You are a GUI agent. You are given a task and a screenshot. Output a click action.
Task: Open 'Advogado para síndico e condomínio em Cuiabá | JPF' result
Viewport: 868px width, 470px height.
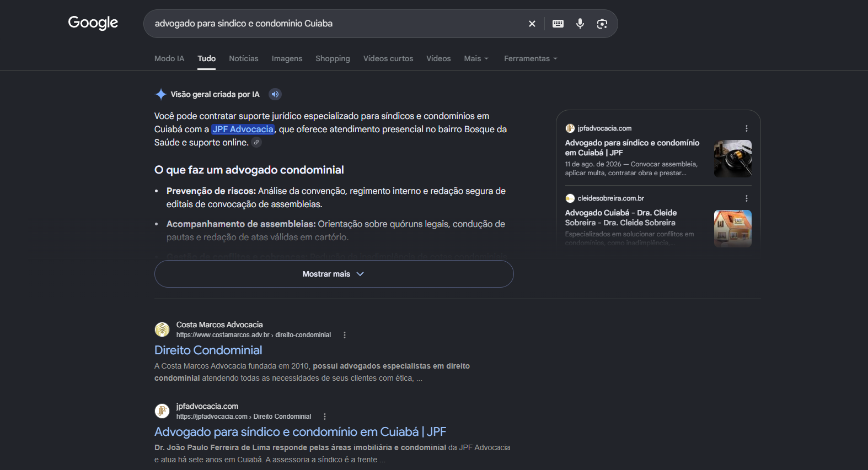301,431
